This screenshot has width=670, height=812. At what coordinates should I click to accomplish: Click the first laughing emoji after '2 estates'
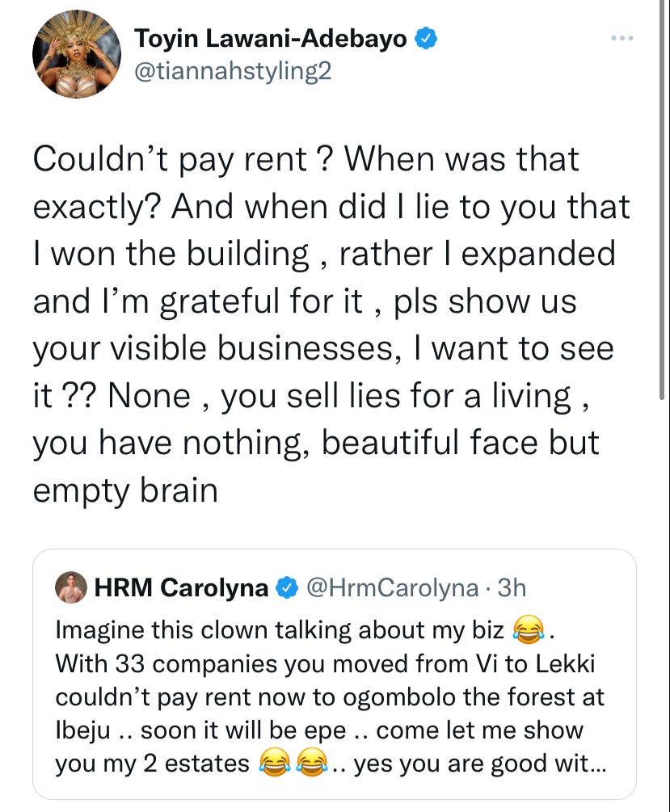point(275,764)
